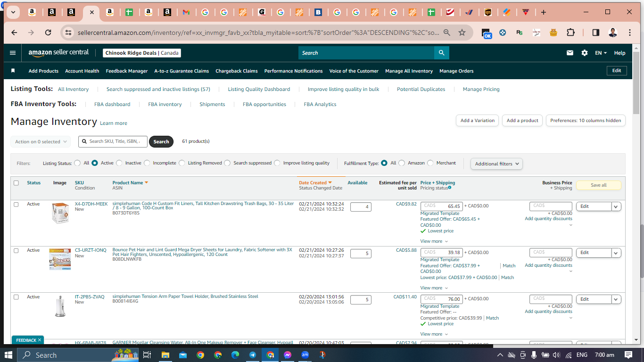The height and width of the screenshot is (362, 644).
Task: Open the settings gear icon
Action: 585,53
